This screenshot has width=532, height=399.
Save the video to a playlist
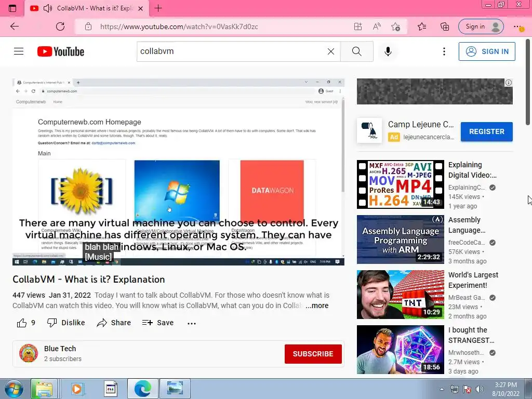[158, 323]
